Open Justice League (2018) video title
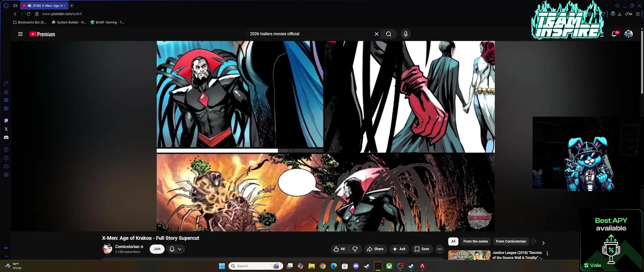Image resolution: width=644 pixels, height=272 pixels. coord(517,255)
